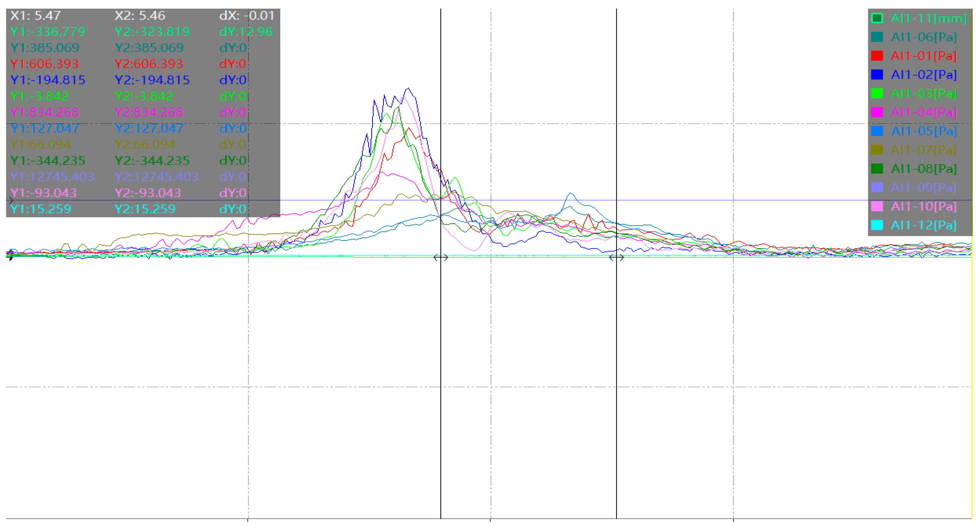Click the magenta Y1:834.268 value
Image resolution: width=980 pixels, height=526 pixels.
pos(45,112)
